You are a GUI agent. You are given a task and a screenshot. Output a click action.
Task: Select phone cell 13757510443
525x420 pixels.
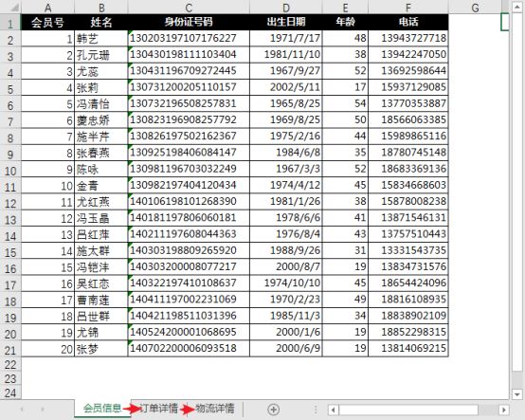[x=408, y=234]
